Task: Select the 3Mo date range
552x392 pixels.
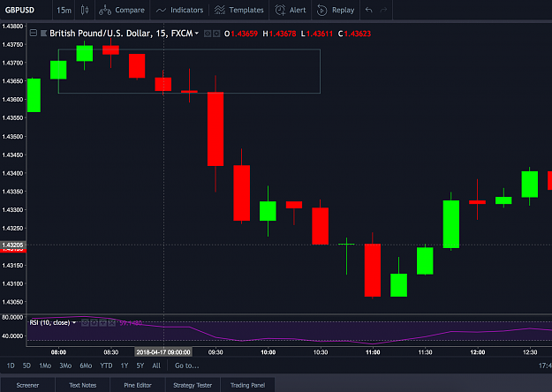Action: click(65, 366)
